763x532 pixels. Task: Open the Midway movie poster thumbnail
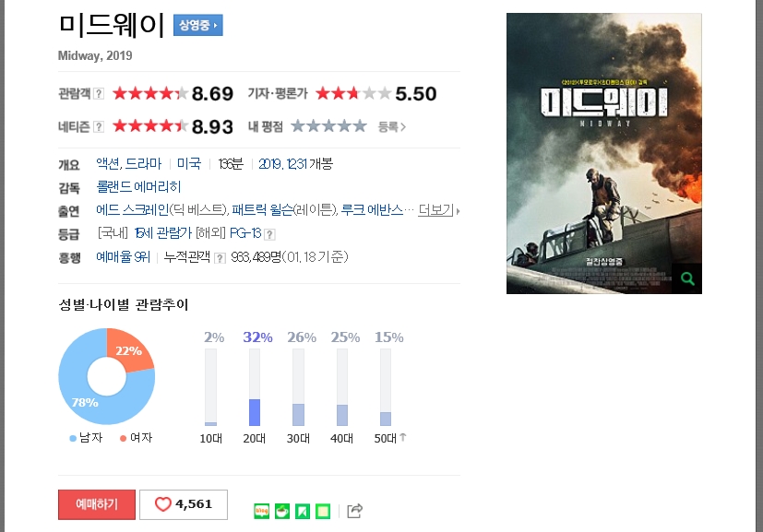point(604,153)
